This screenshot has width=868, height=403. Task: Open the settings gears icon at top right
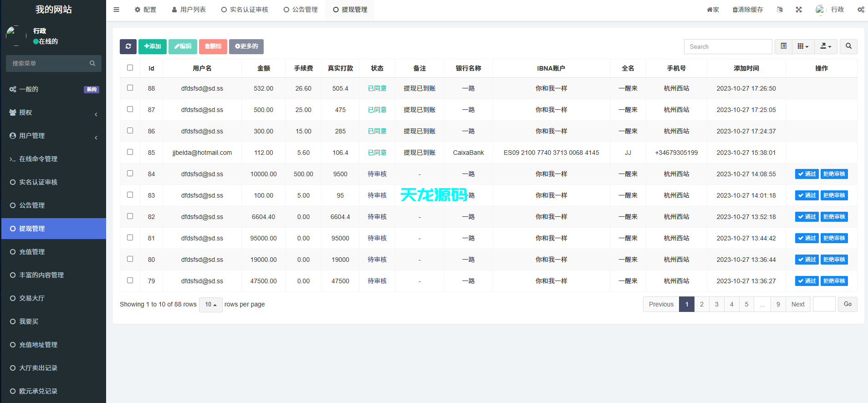(x=861, y=10)
